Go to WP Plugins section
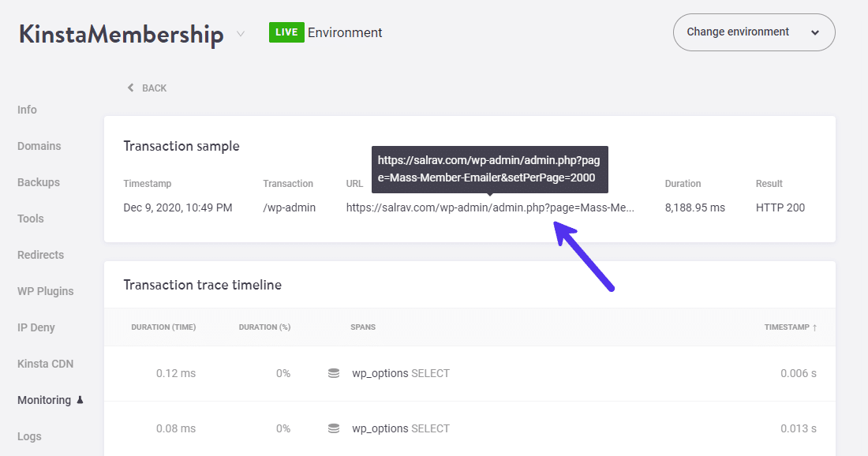The width and height of the screenshot is (868, 456). (x=45, y=291)
